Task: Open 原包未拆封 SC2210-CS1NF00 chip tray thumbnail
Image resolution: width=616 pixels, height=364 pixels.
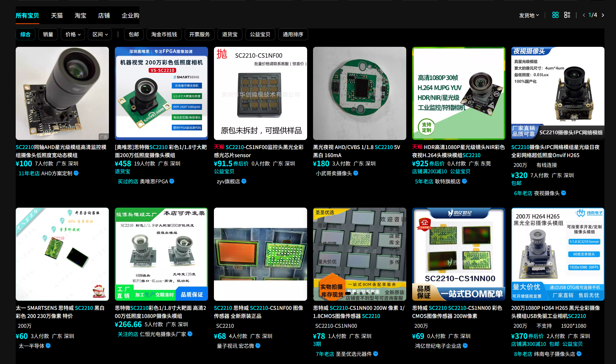Action: click(x=260, y=93)
